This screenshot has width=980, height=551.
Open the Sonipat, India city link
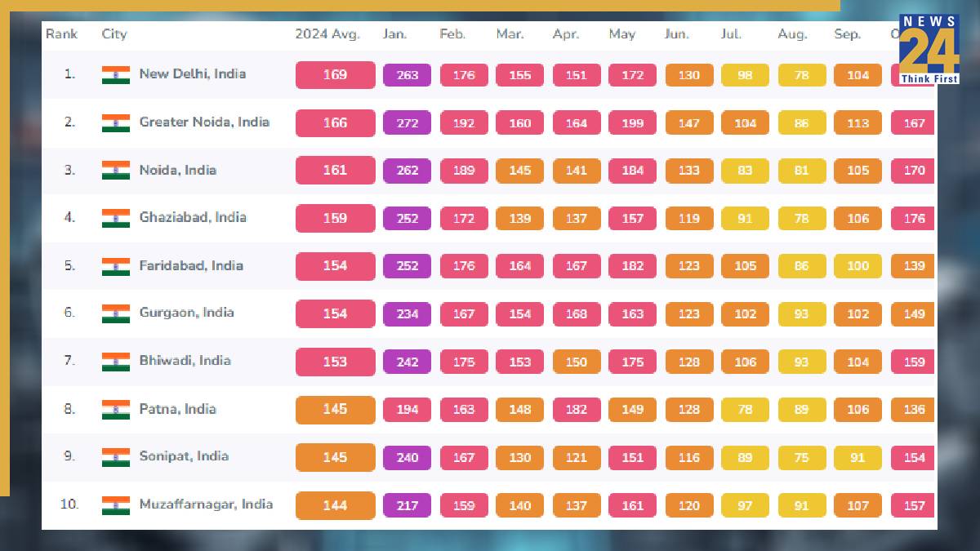tap(184, 456)
